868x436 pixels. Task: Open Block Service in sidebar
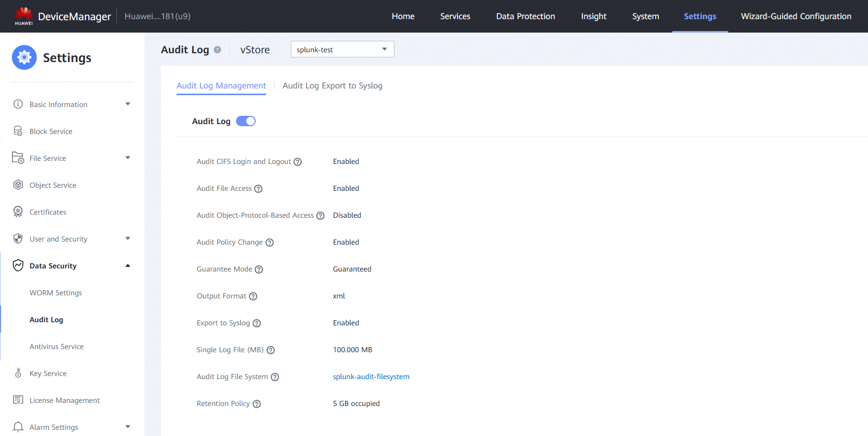pos(51,131)
